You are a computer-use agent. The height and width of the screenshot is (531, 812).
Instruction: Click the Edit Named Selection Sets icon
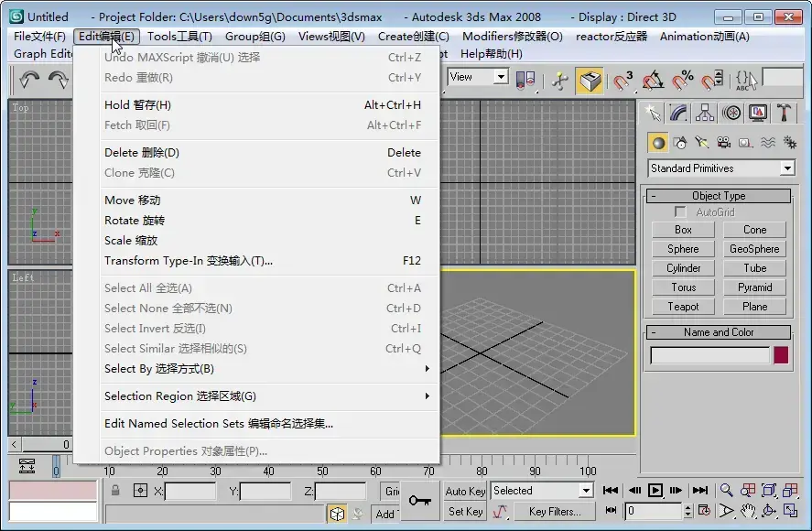[746, 81]
